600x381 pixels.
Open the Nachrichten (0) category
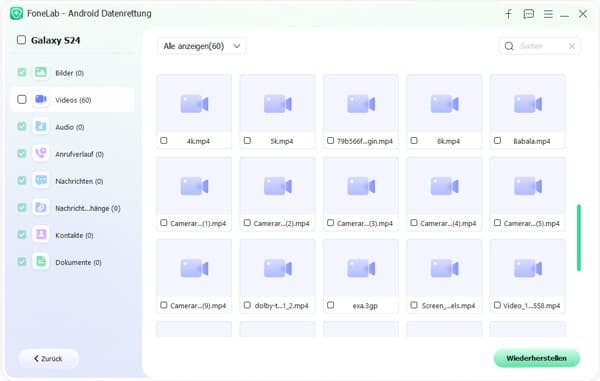pos(79,181)
